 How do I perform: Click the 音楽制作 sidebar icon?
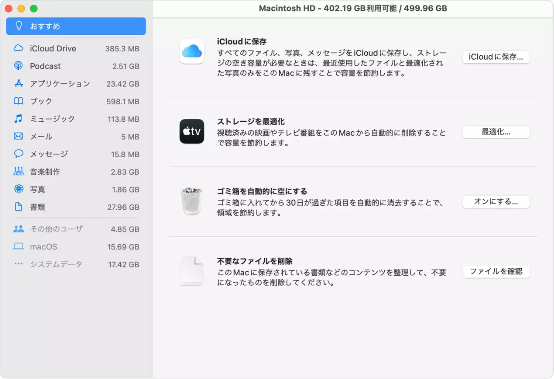pyautogui.click(x=18, y=171)
